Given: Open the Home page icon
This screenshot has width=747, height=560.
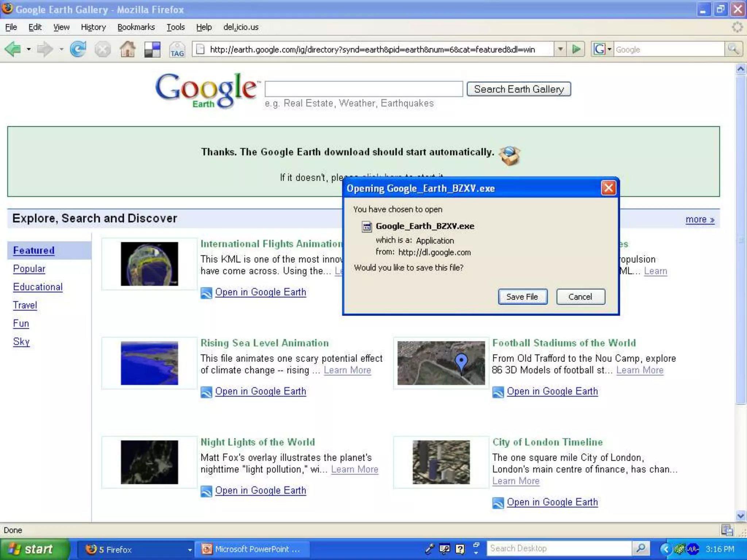Looking at the screenshot, I should tap(128, 49).
